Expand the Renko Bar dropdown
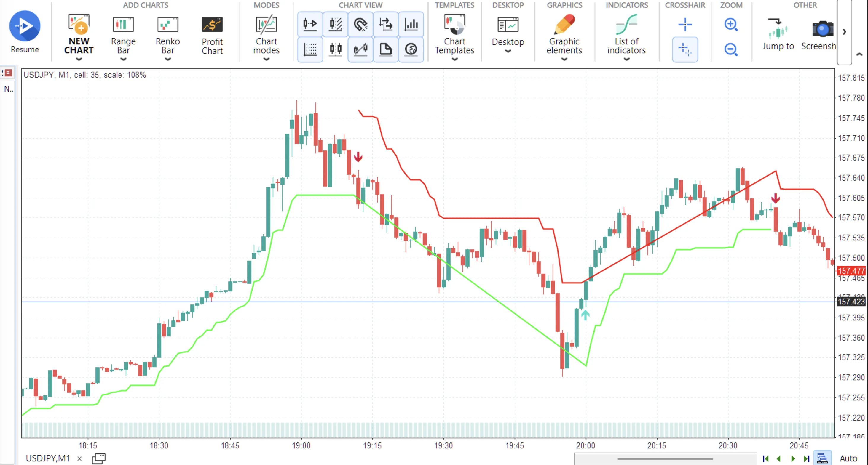This screenshot has width=868, height=465. [x=168, y=60]
